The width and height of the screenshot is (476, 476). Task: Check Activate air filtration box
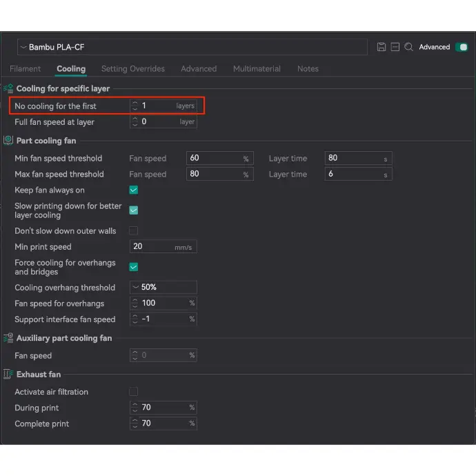134,392
